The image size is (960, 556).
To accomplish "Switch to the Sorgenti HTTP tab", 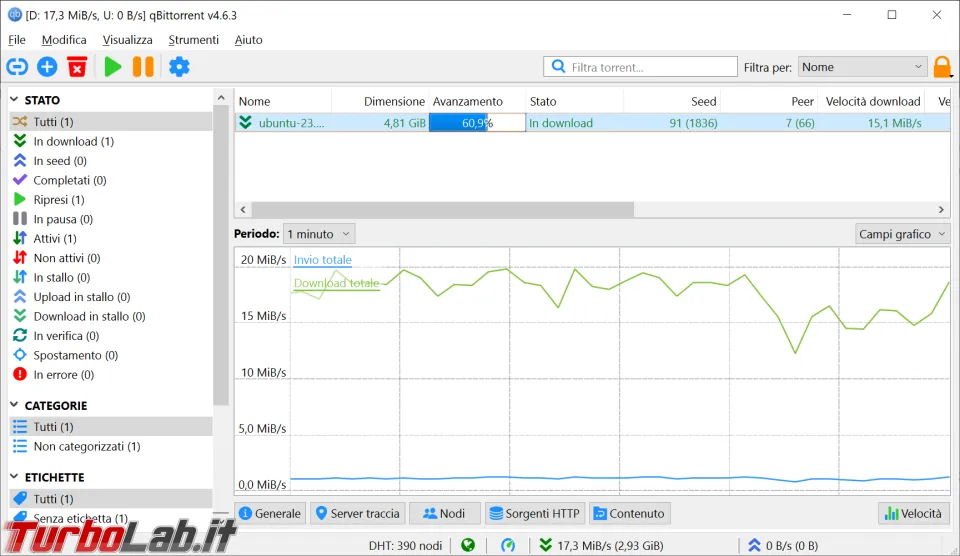I will 535,513.
